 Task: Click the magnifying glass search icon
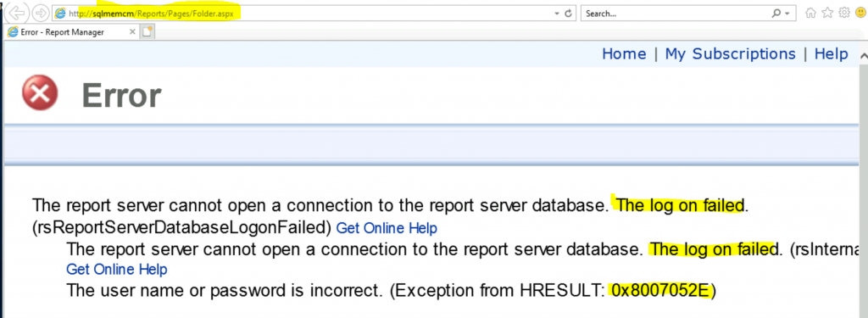coord(776,14)
